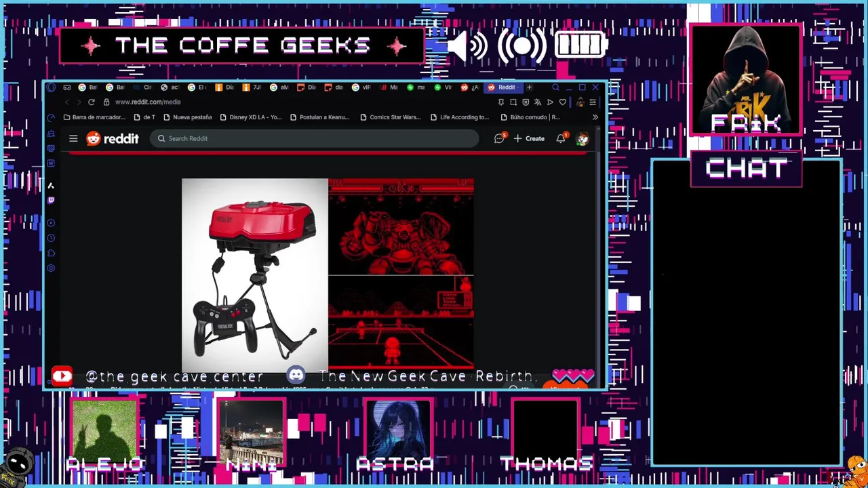Open Life According to bookmark

tap(460, 117)
